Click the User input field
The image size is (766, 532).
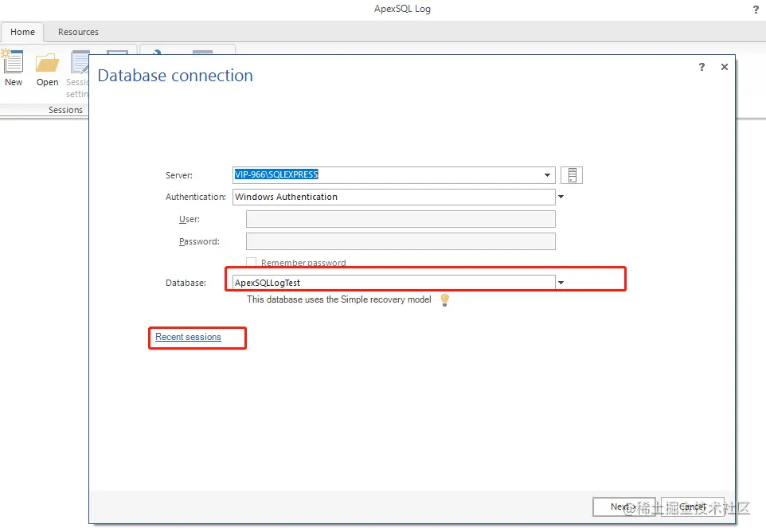tap(401, 219)
